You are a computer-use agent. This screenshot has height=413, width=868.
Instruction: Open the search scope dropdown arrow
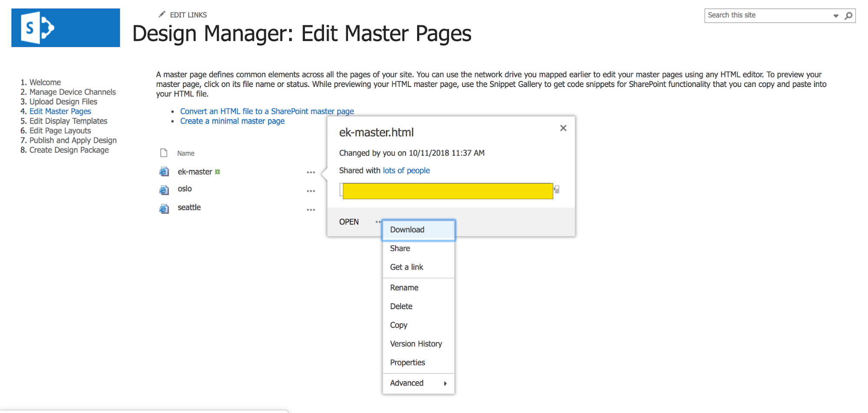pyautogui.click(x=836, y=16)
